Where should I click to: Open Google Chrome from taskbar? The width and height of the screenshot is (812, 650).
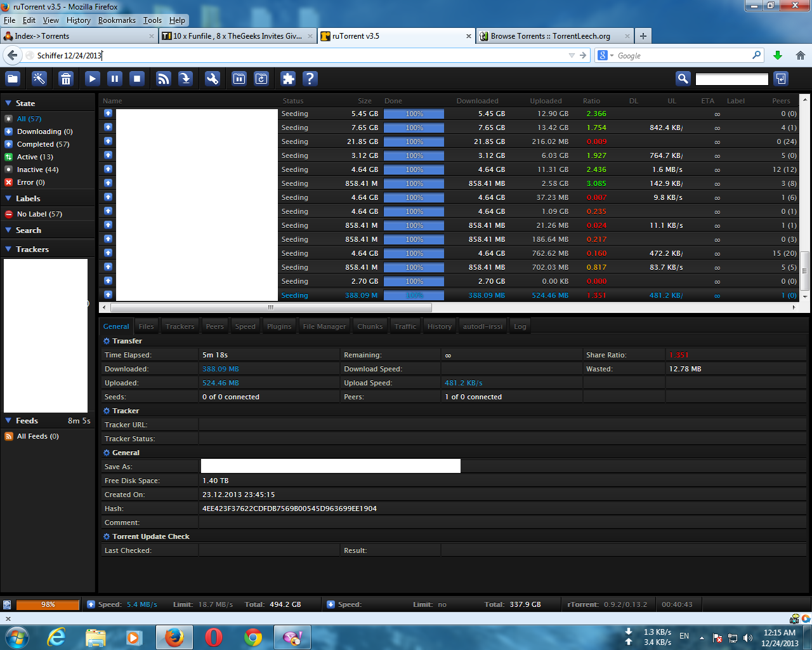[253, 637]
